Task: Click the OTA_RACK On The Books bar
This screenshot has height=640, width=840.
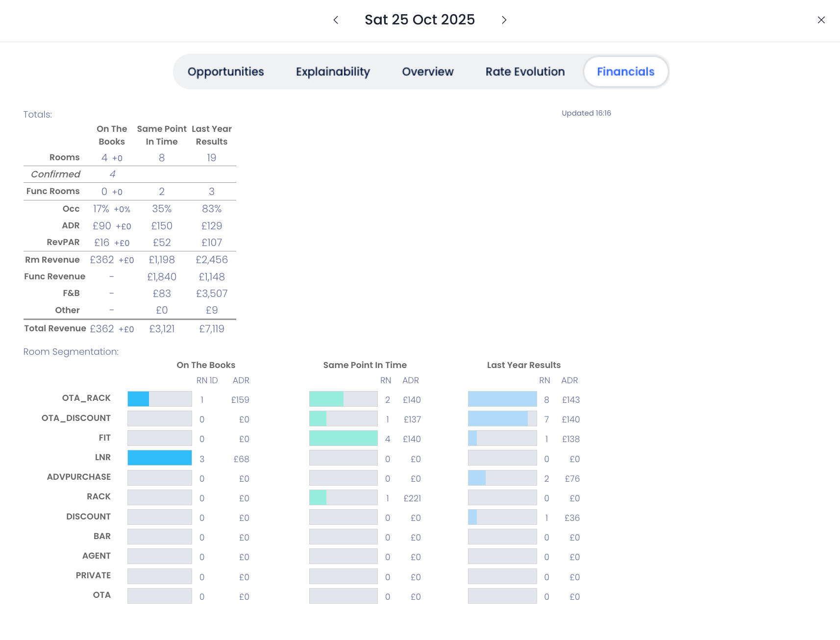Action: coord(159,399)
